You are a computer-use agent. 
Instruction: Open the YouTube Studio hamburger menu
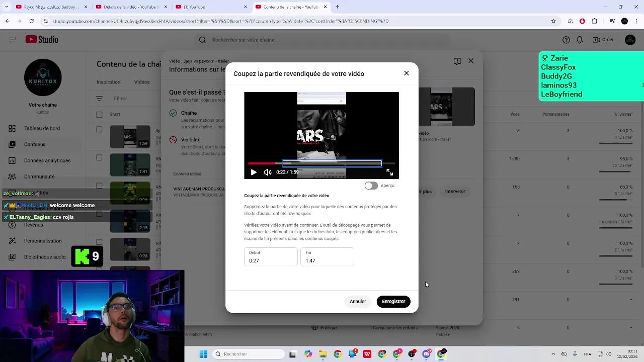tap(13, 40)
